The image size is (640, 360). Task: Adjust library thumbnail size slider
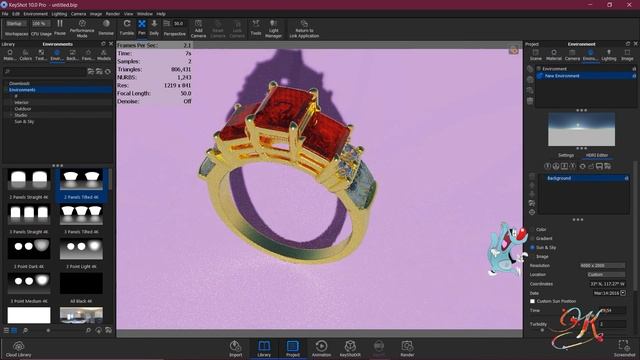point(48,330)
